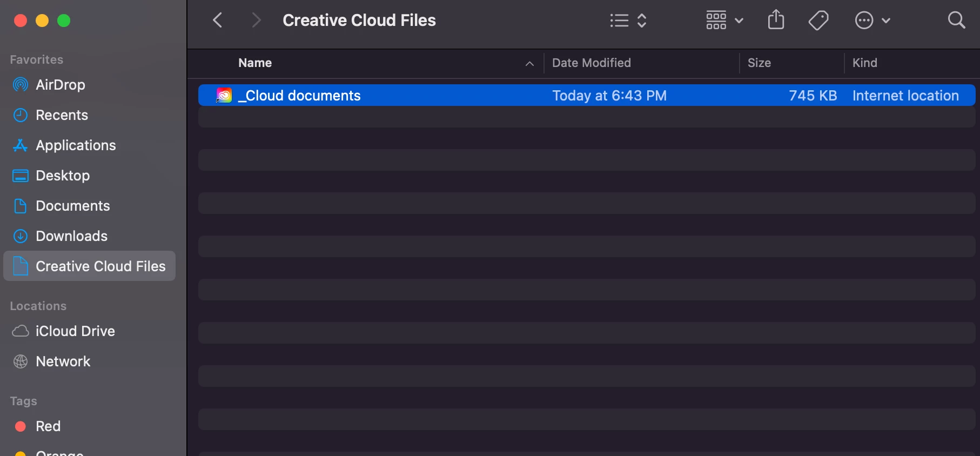Open Recents in the sidebar
The height and width of the screenshot is (456, 980).
coord(89,115)
